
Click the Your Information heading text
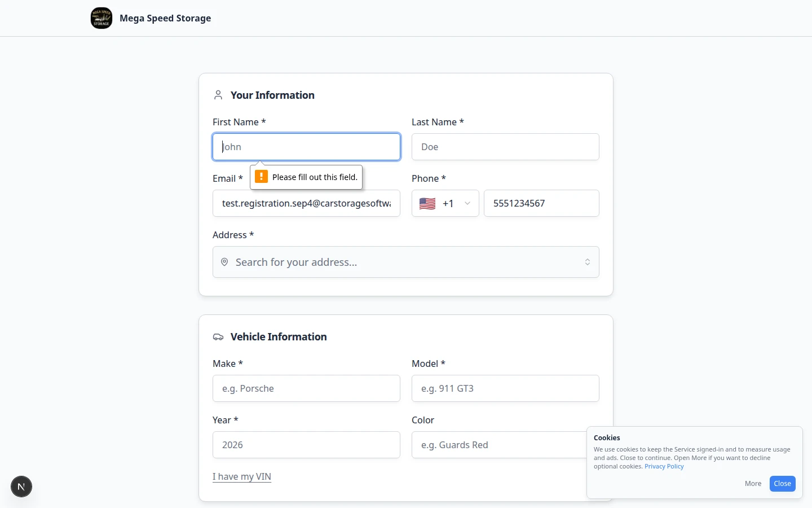[272, 95]
